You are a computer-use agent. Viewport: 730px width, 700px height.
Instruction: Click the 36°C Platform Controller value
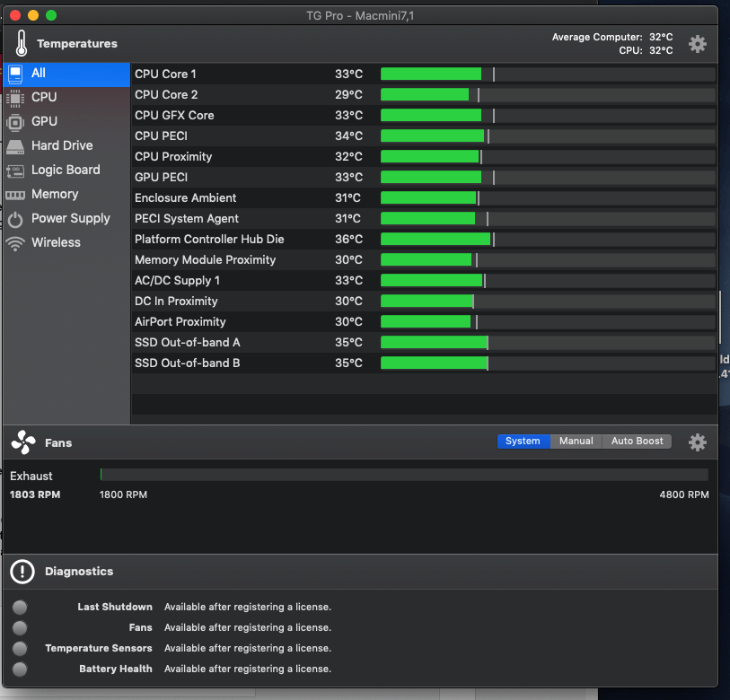point(348,240)
